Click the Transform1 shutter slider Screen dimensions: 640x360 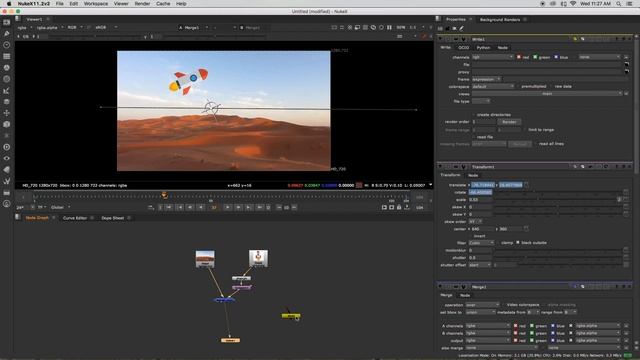tap(558, 258)
